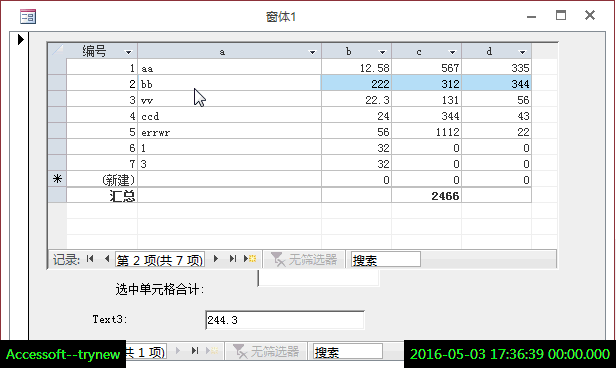Screen dimensions: 616x368
Task: Click the 汇总 total cell showing 2466
Action: click(427, 196)
